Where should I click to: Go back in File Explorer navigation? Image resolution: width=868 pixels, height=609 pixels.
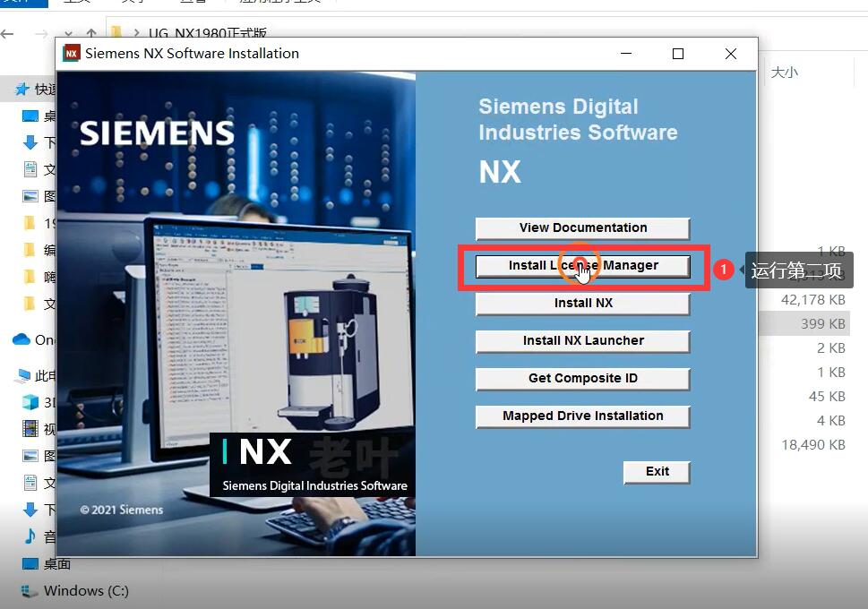[x=7, y=34]
